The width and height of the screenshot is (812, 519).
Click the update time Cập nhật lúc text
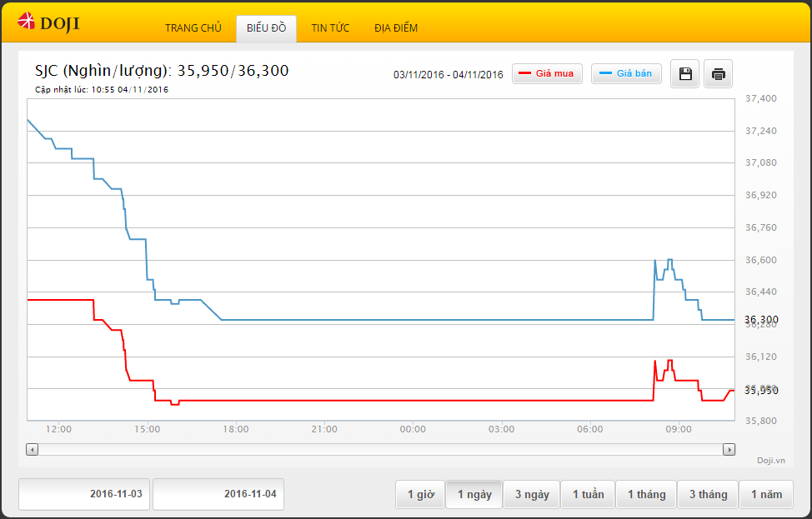pyautogui.click(x=102, y=89)
